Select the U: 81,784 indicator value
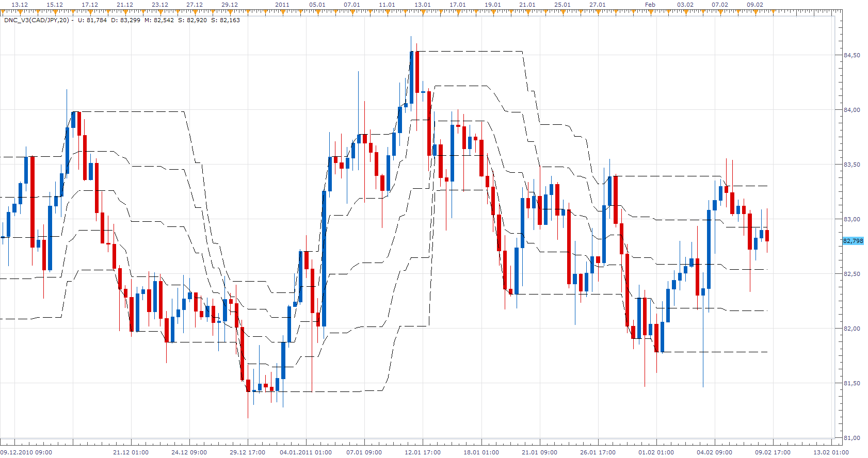The image size is (868, 458). pyautogui.click(x=92, y=20)
